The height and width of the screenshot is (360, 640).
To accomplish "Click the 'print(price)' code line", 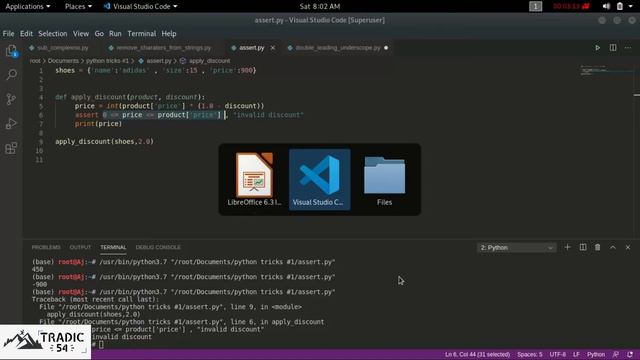I will click(98, 124).
